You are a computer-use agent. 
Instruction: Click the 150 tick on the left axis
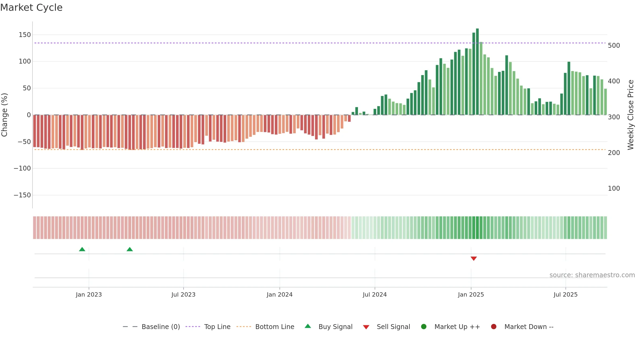coord(25,35)
